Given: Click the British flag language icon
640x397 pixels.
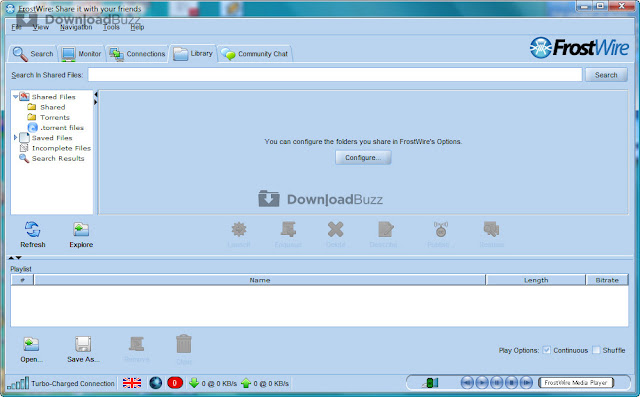Looking at the screenshot, I should 132,383.
